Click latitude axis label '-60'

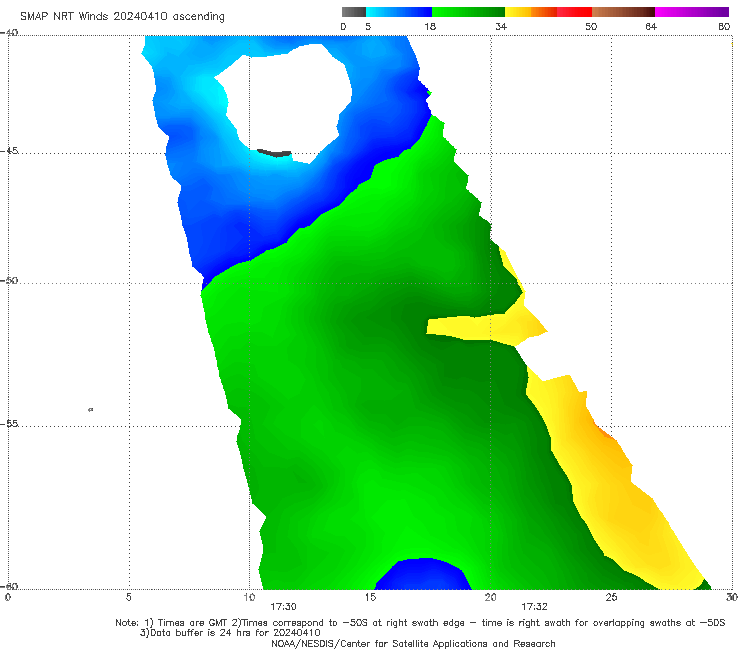tap(9, 586)
